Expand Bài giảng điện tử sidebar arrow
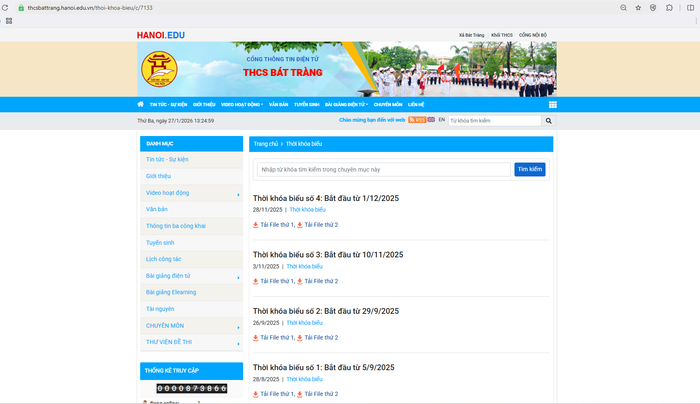 pos(238,278)
